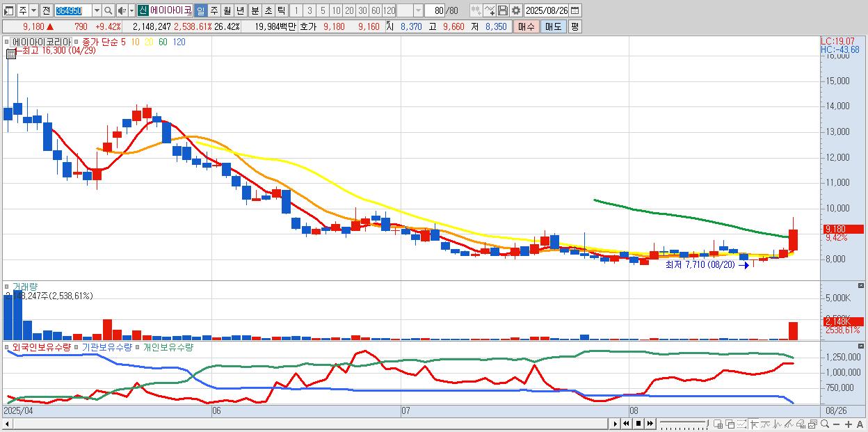The height and width of the screenshot is (432, 868).
Task: Click the two-arrows compare icon before the save icon
Action: tap(476, 10)
